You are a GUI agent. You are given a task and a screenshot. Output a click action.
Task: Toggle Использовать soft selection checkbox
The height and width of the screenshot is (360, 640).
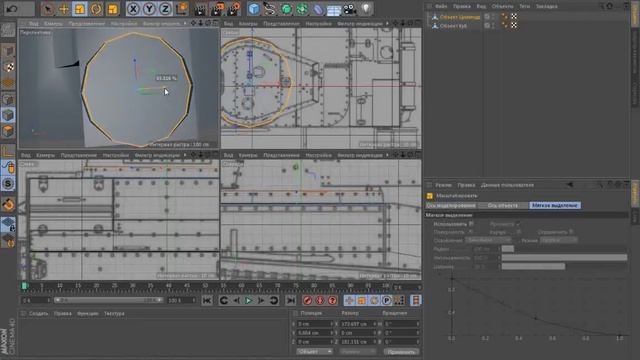coord(471,224)
